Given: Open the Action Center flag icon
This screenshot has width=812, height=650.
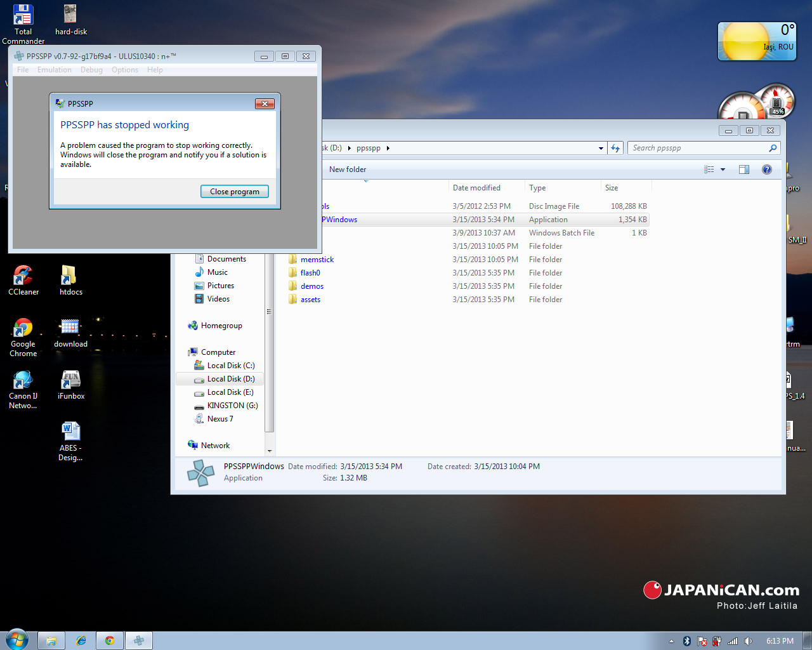Looking at the screenshot, I should pos(702,641).
